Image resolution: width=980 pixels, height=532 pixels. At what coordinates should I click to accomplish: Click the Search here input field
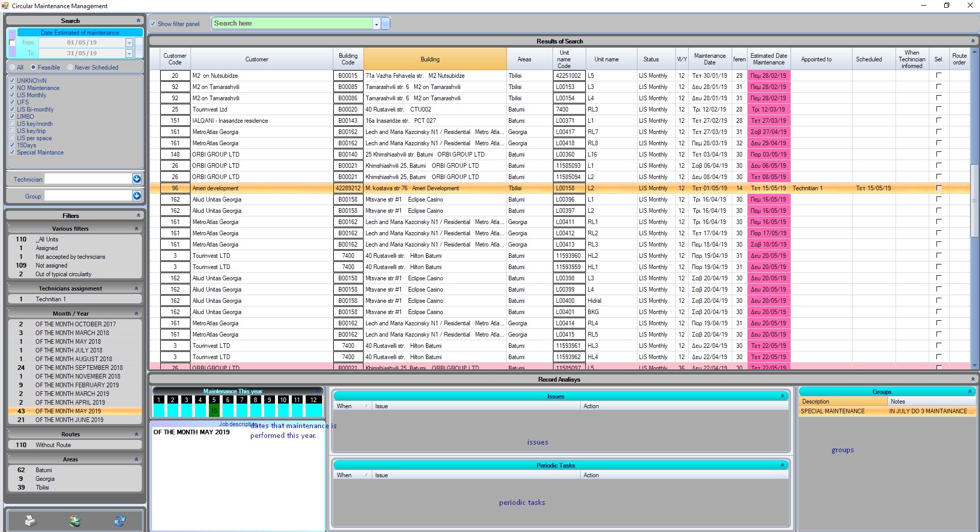(292, 24)
